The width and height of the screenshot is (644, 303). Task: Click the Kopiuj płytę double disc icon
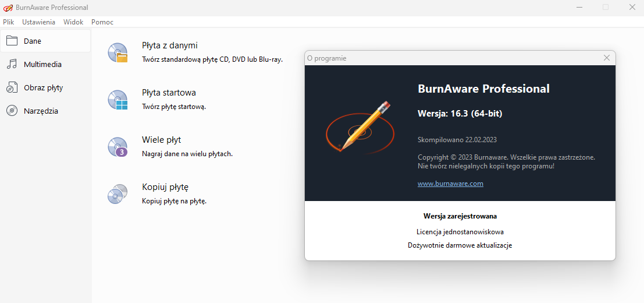(x=118, y=194)
